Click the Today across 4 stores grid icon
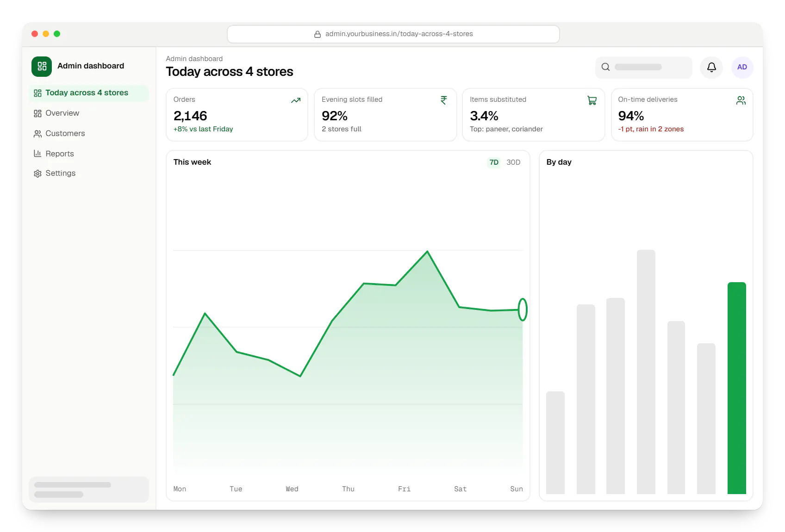 click(x=37, y=93)
